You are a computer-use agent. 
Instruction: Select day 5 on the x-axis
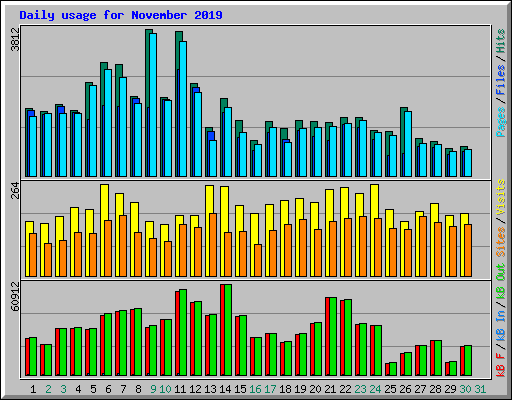pos(93,389)
